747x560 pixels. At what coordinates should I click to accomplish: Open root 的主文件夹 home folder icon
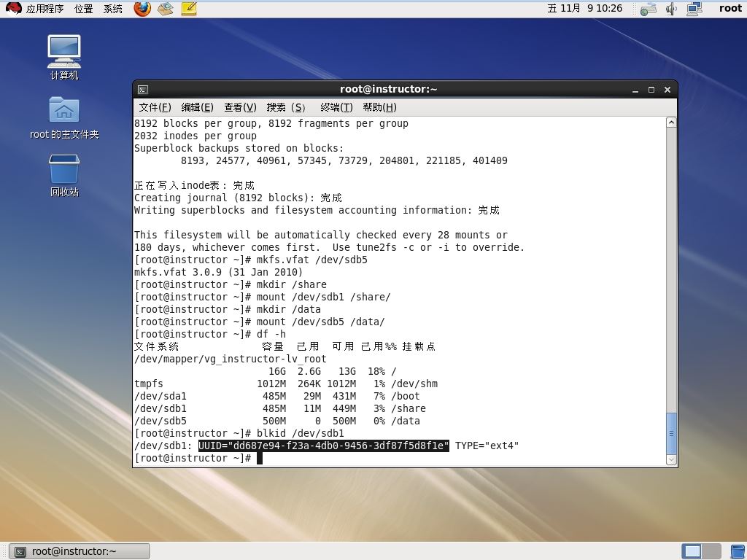pos(64,118)
